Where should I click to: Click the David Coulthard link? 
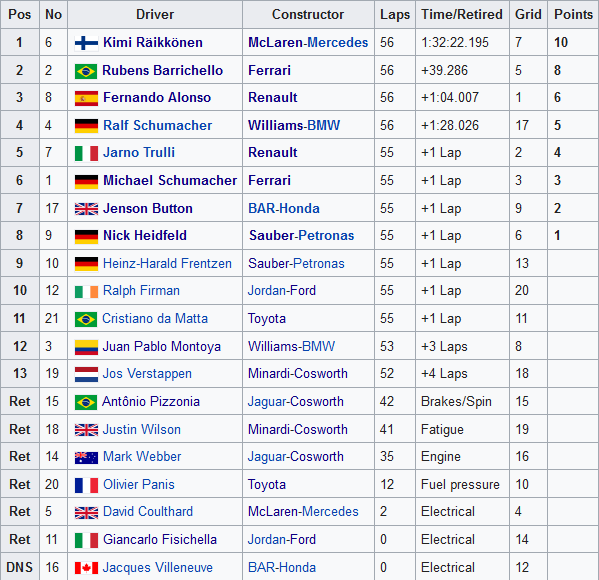click(x=148, y=512)
